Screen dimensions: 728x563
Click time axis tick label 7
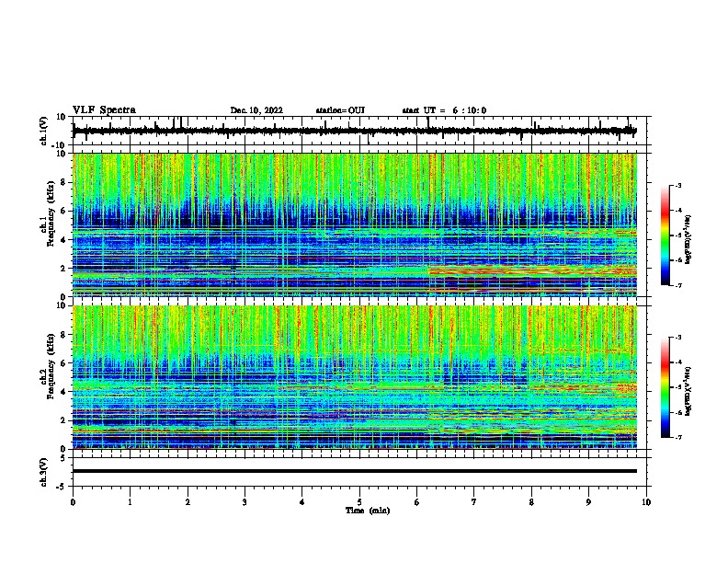474,502
